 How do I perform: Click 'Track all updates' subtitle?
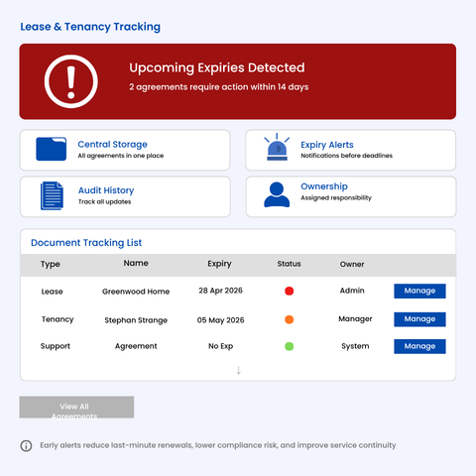(x=104, y=201)
